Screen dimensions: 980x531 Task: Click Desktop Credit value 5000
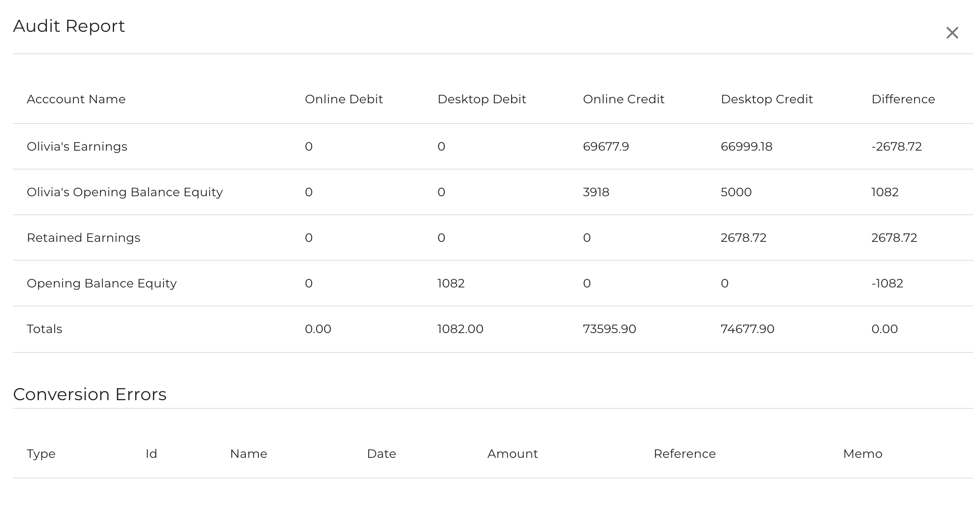[736, 192]
